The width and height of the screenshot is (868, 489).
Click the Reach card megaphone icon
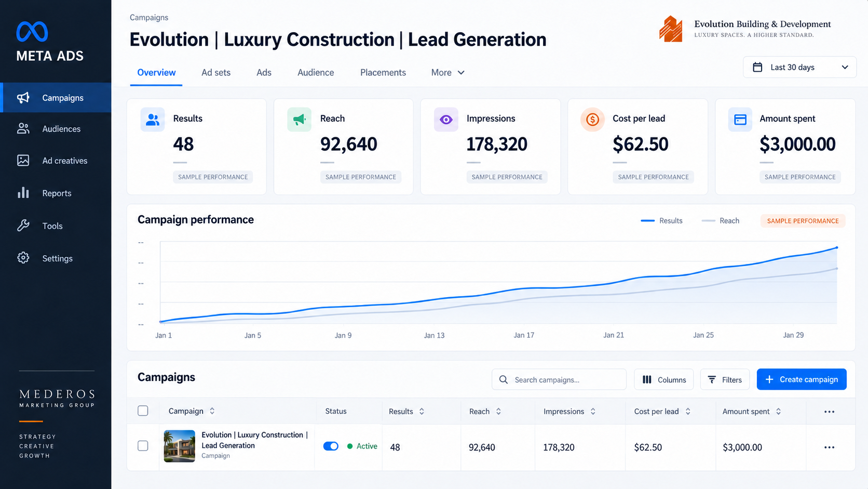300,120
